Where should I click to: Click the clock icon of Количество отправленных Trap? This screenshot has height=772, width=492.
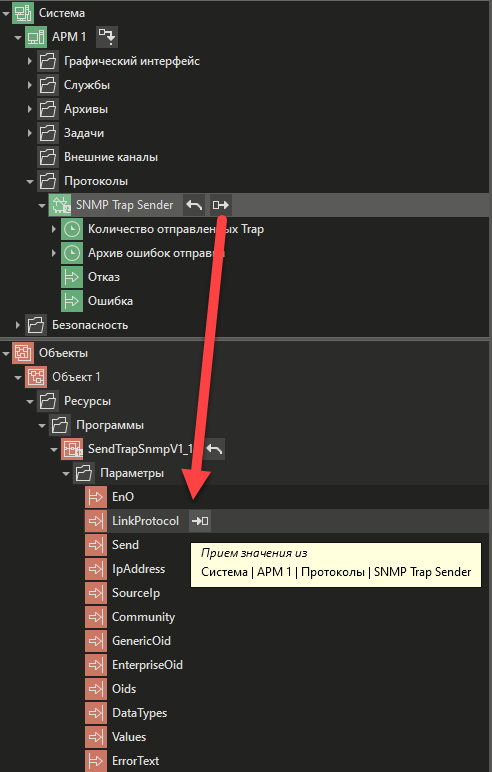(x=72, y=229)
